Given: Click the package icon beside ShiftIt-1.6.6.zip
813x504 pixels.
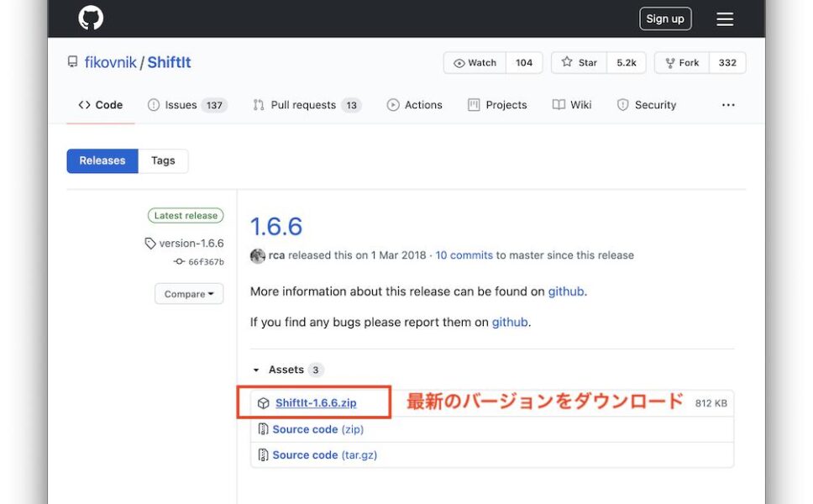Looking at the screenshot, I should (265, 402).
